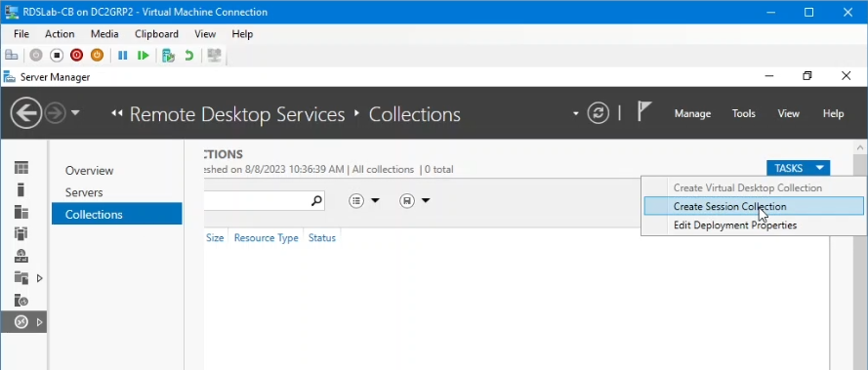Viewport: 868px width, 370px height.
Task: Open the notifications flag
Action: click(643, 111)
